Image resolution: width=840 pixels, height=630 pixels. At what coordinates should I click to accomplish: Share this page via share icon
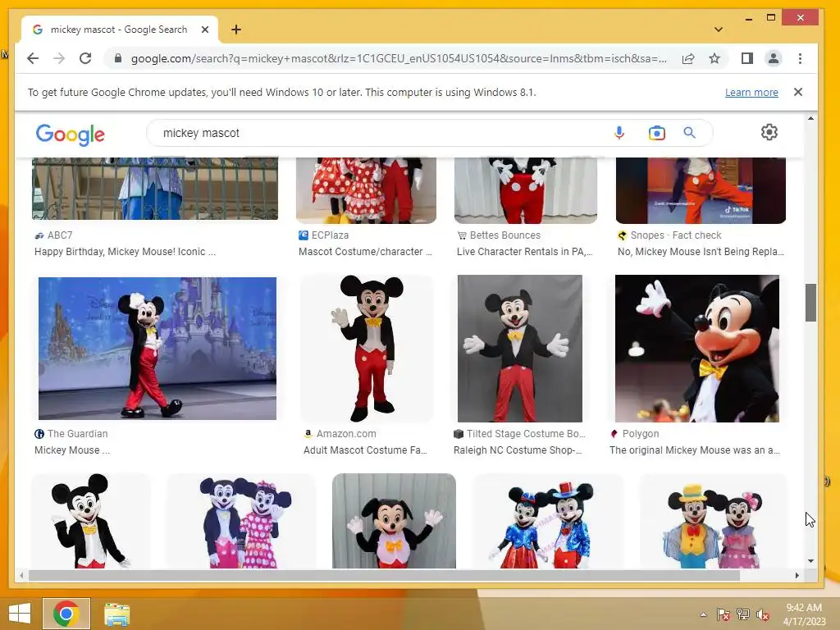click(688, 58)
